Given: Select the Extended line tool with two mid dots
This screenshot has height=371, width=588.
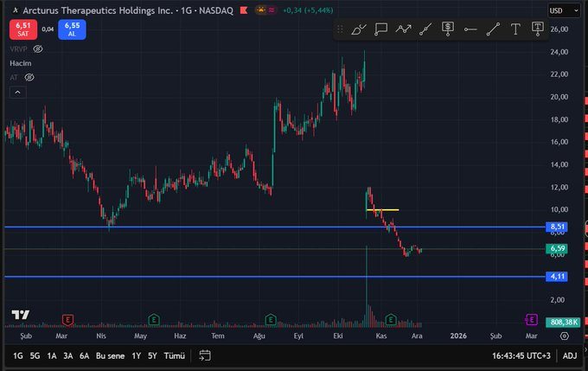Looking at the screenshot, I should (x=425, y=29).
